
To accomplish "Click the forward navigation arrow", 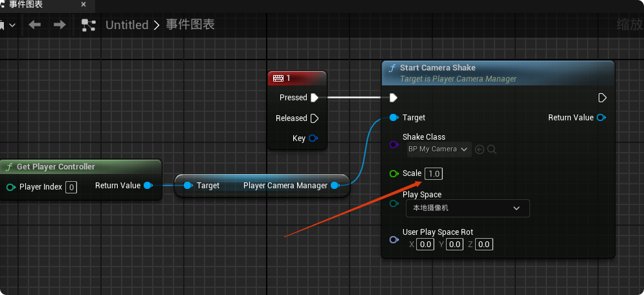I will [x=60, y=25].
